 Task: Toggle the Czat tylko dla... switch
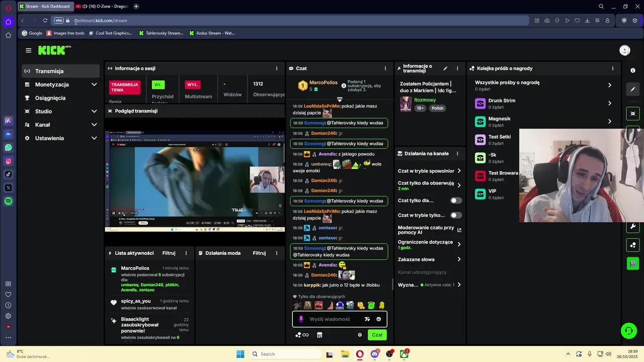coord(456,201)
